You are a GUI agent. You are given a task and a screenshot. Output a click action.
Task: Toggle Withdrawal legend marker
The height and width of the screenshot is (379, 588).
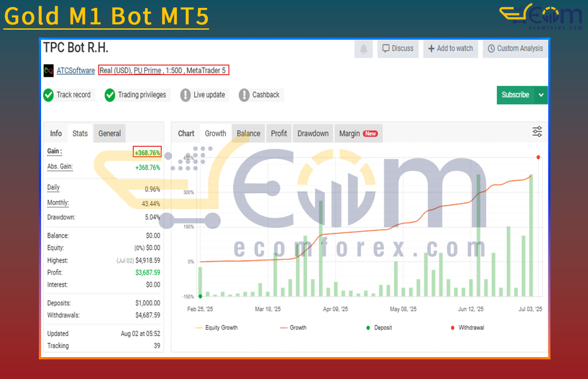point(467,327)
